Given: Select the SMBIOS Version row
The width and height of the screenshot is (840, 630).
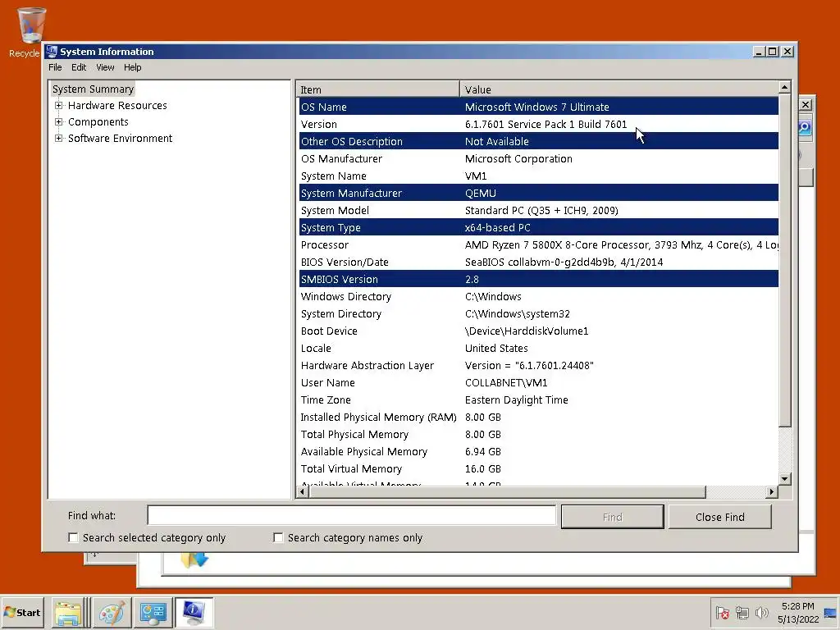Looking at the screenshot, I should pos(538,279).
